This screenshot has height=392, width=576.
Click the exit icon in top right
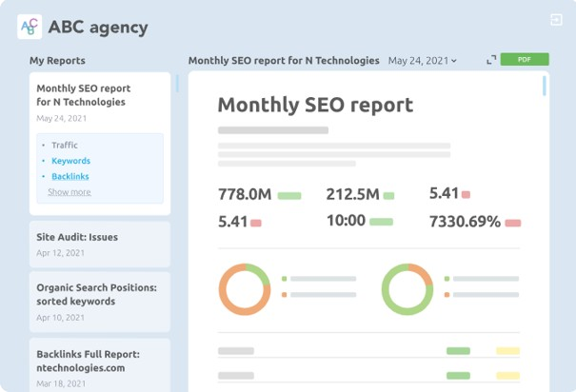pos(556,20)
